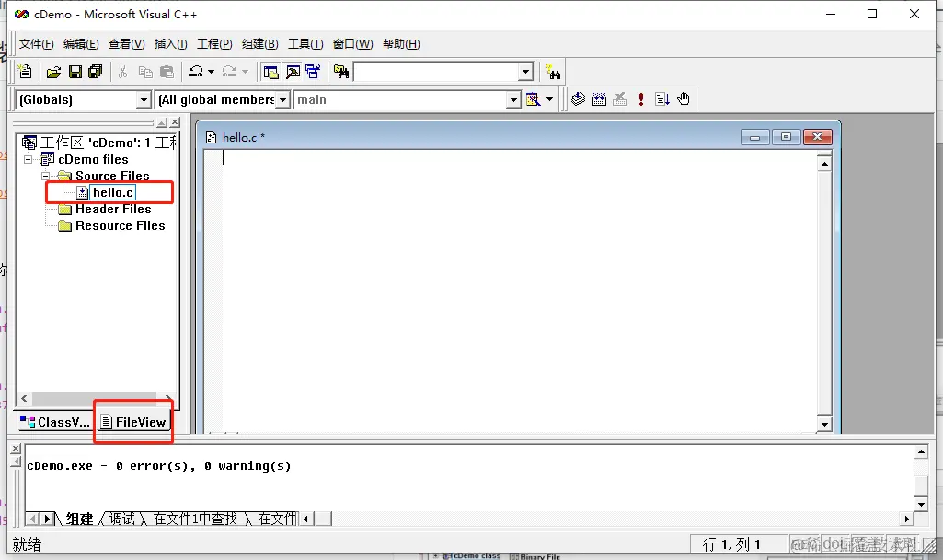Viewport: 943px width, 560px height.
Task: Toggle the Output window icon
Action: [x=293, y=72]
